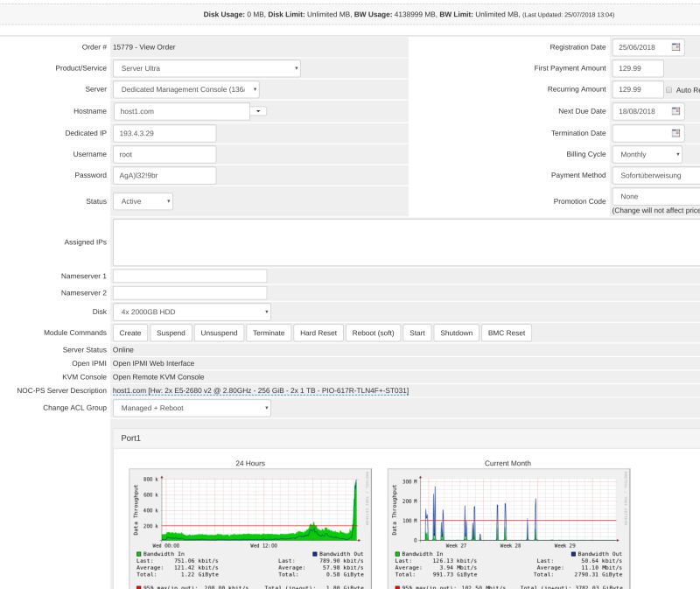
Task: Click the Nameserver 1 input field
Action: [191, 277]
